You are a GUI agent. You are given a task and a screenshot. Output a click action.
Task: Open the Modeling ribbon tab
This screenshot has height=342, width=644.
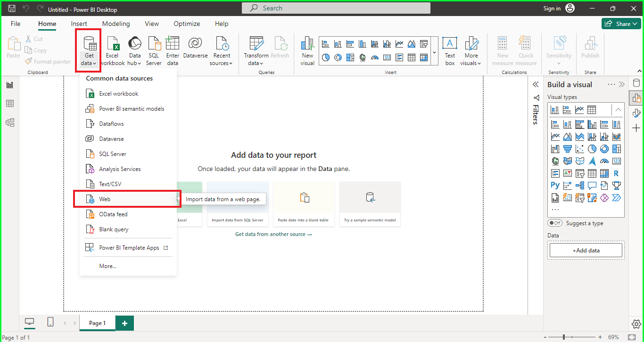click(x=116, y=24)
